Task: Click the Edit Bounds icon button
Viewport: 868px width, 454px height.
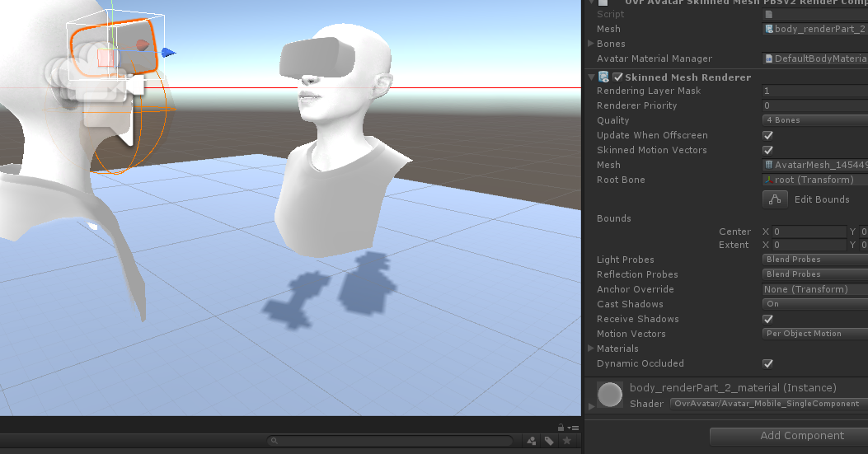Action: (775, 199)
